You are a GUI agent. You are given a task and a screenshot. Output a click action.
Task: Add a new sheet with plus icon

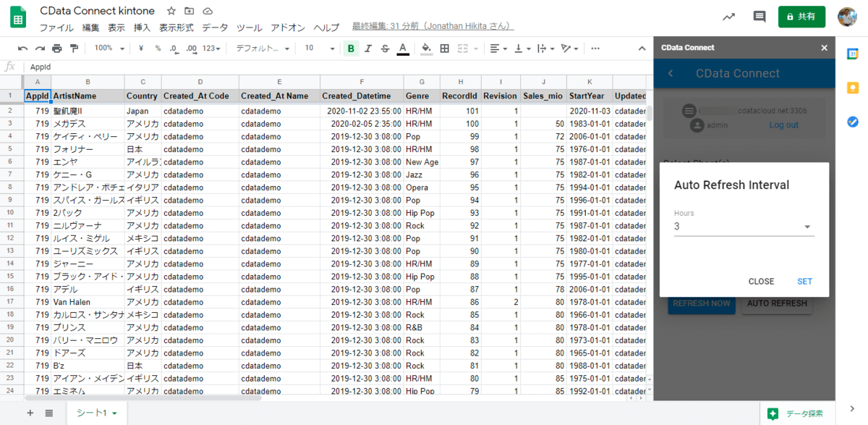click(x=30, y=413)
